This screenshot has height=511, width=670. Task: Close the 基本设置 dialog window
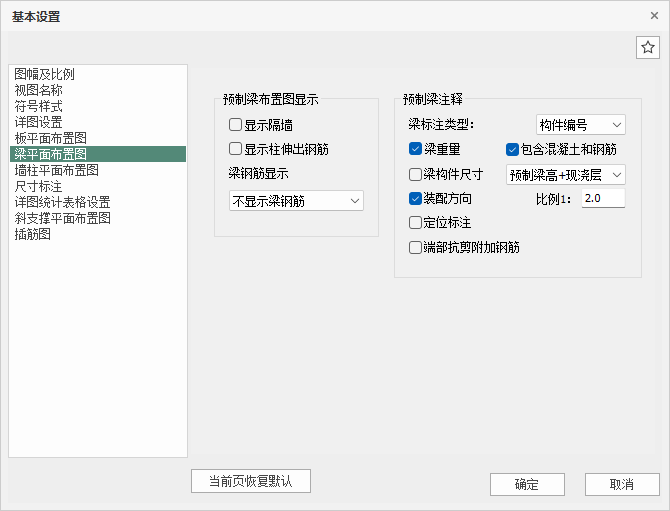tap(654, 16)
